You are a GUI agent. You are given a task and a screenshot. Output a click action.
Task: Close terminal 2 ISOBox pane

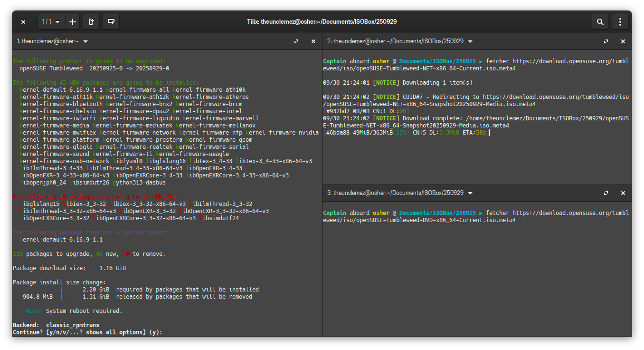pos(623,41)
